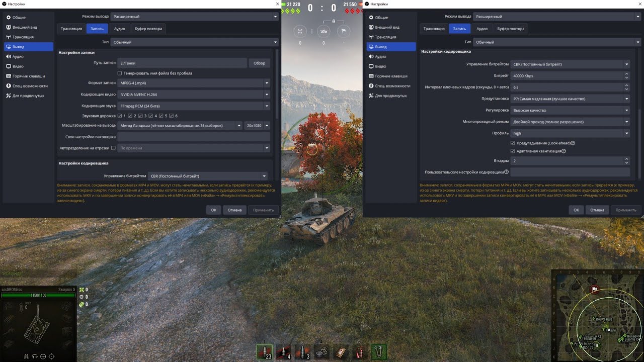Use the fire extinguisher consumable
This screenshot has width=644, height=362.
coord(360,352)
